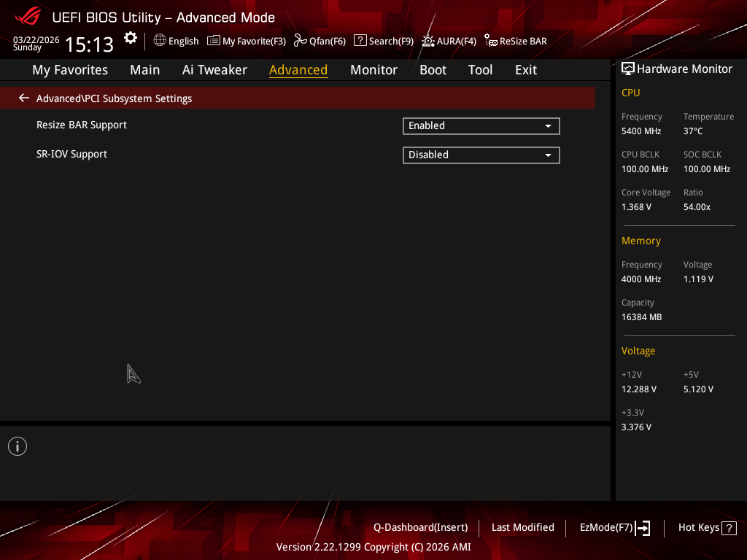The height and width of the screenshot is (560, 747).
Task: Open AURA(F4) lighting icon
Action: 427,41
